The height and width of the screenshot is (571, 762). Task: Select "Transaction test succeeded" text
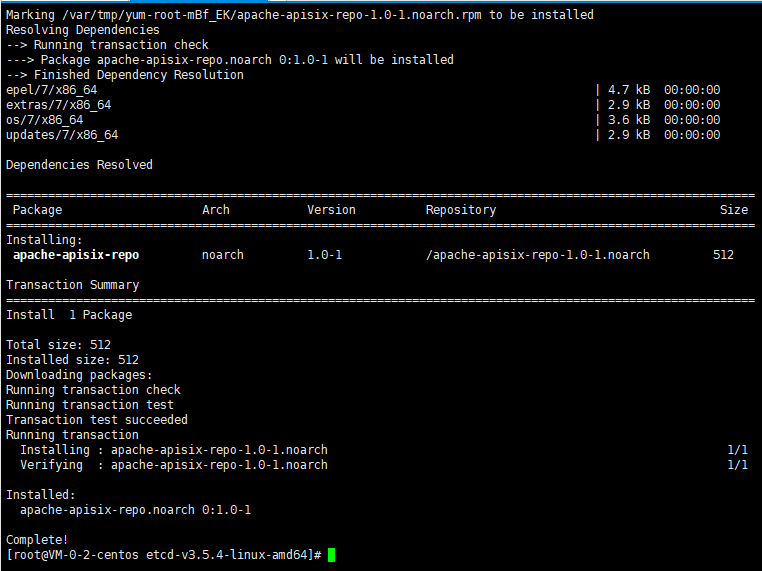97,420
